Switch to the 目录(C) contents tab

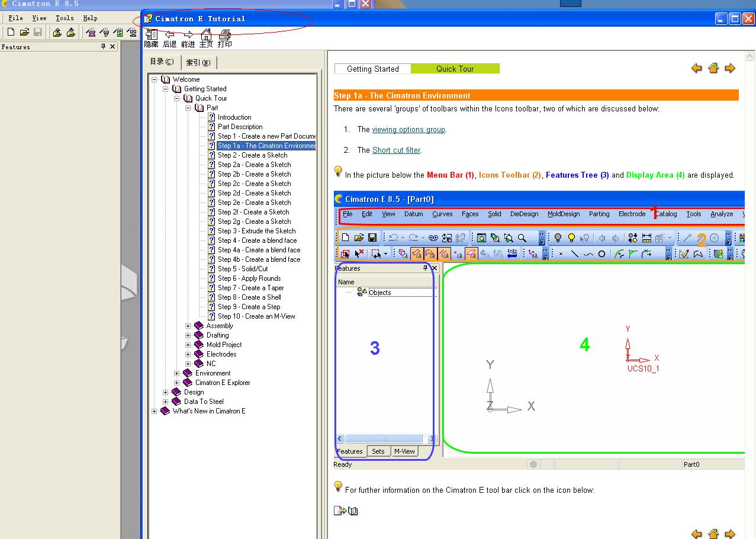tap(162, 62)
